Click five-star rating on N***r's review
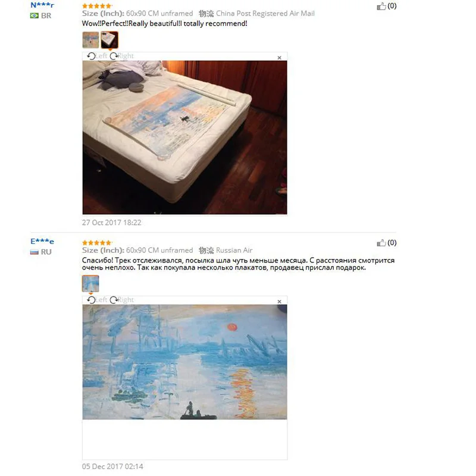 click(x=97, y=6)
